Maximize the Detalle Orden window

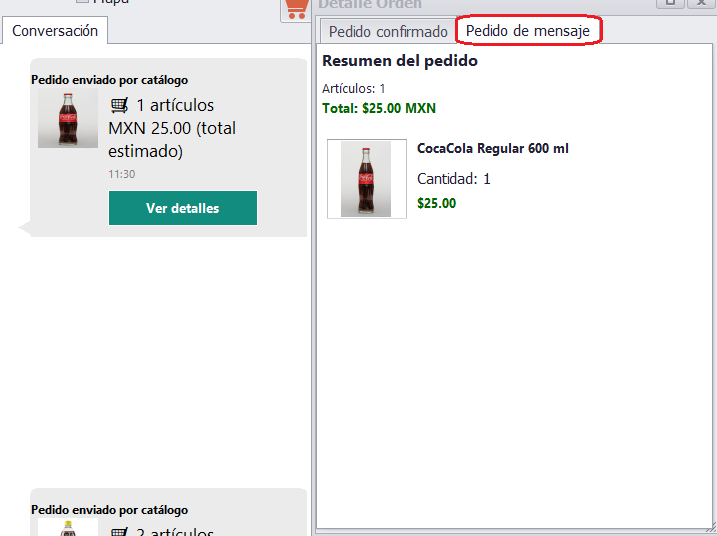click(671, 3)
